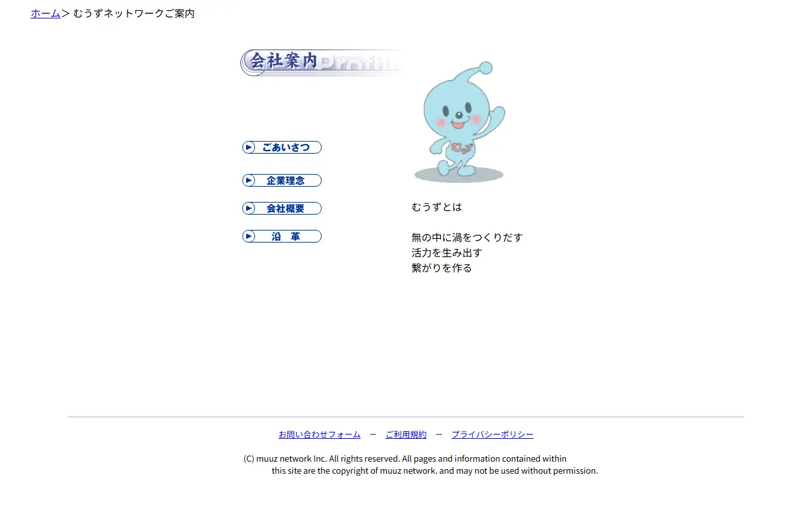Click the blue mascot character image
This screenshot has height=508, width=812.
click(x=459, y=122)
